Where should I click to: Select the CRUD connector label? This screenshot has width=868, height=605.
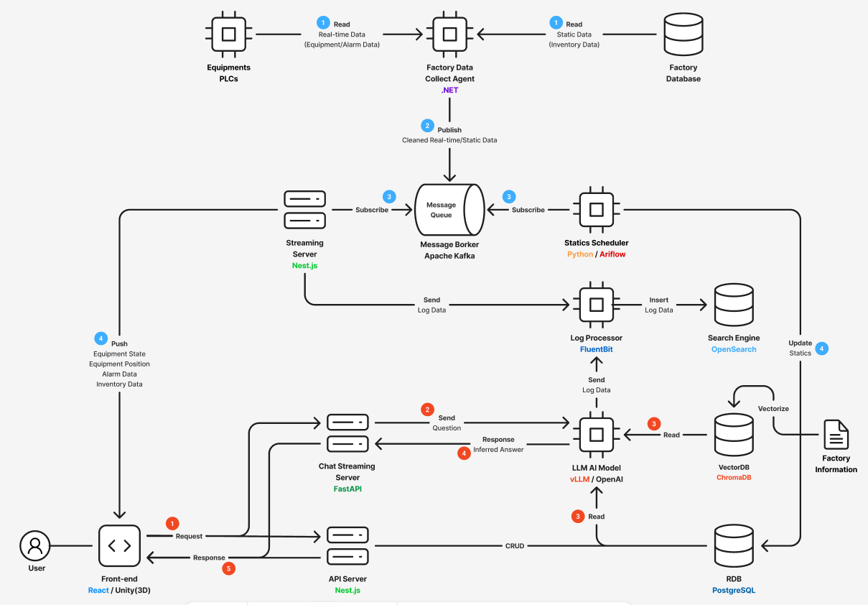pyautogui.click(x=515, y=546)
